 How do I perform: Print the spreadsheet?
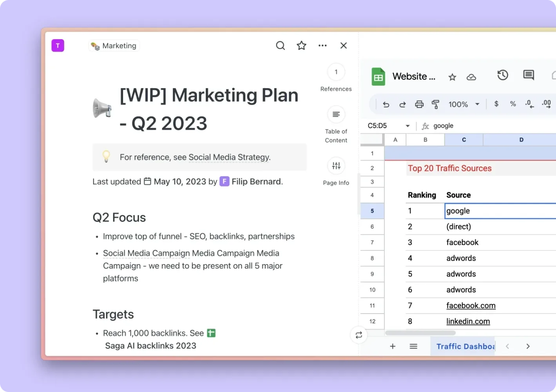[x=419, y=104]
